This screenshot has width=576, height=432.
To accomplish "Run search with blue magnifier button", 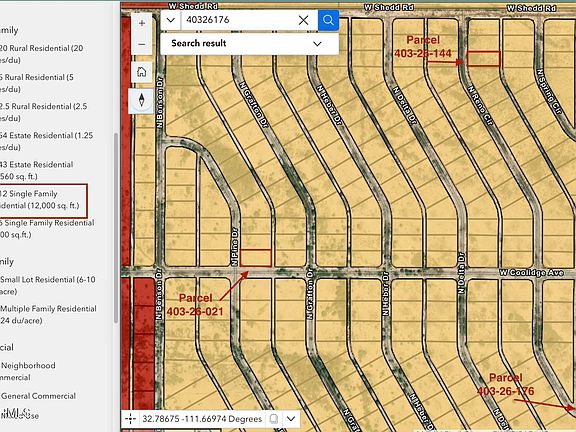I will coord(328,20).
